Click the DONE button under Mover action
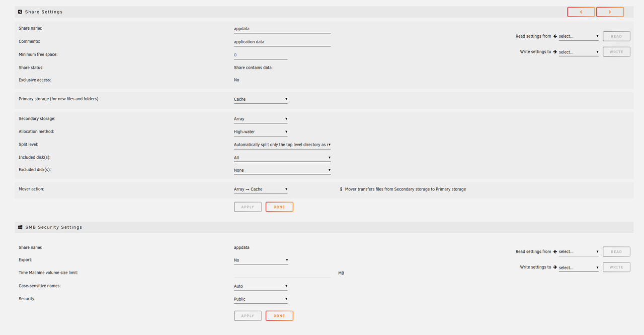 point(279,207)
